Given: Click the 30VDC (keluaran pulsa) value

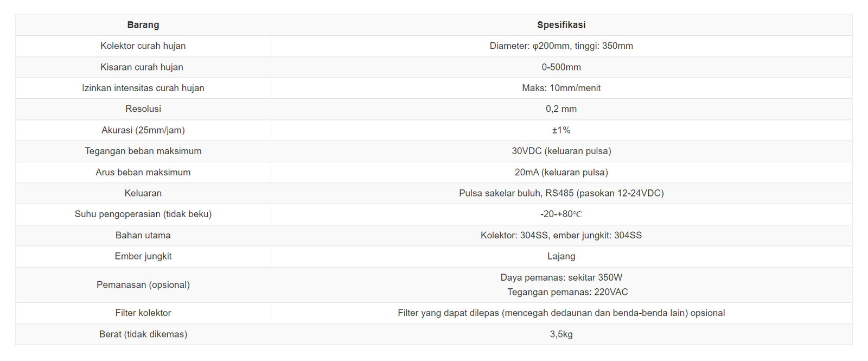Looking at the screenshot, I should (x=561, y=151).
